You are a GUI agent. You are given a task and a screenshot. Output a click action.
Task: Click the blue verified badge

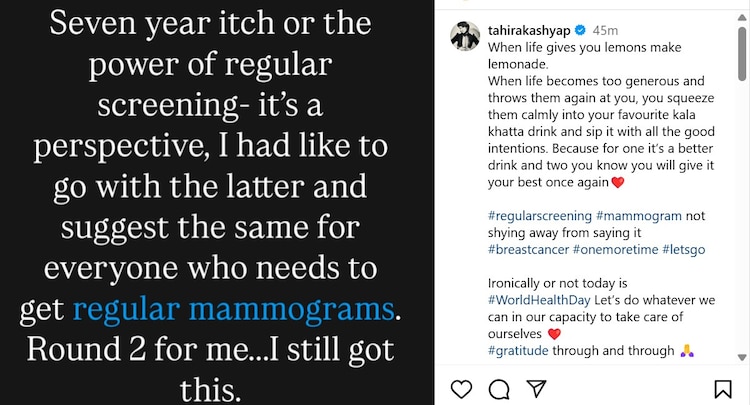pyautogui.click(x=578, y=32)
